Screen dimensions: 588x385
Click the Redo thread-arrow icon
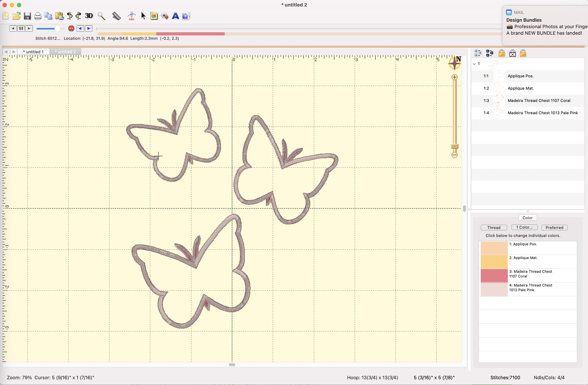(x=79, y=16)
